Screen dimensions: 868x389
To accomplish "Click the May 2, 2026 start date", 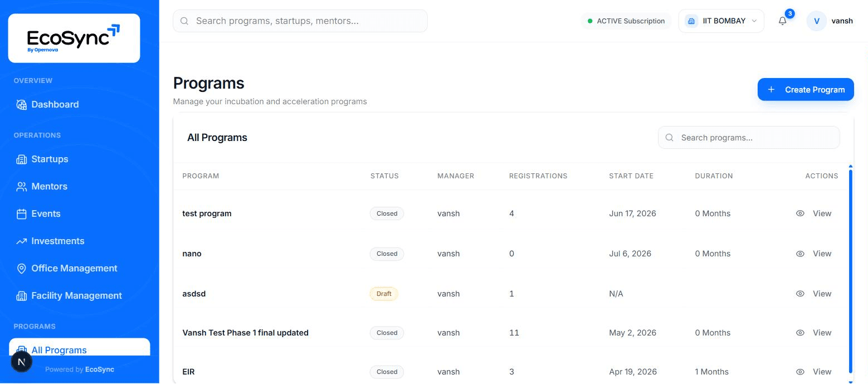I will click(632, 333).
